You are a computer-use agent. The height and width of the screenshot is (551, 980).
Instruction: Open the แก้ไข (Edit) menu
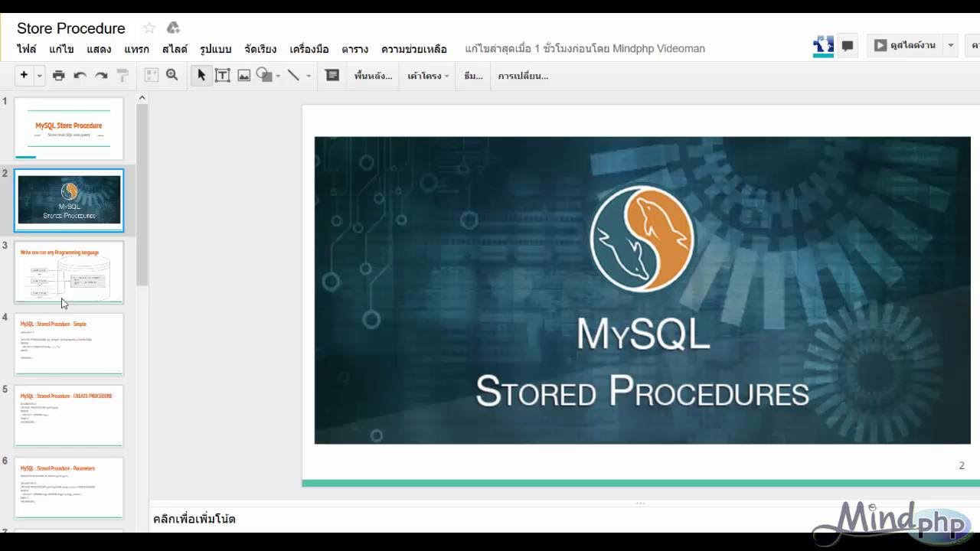(61, 49)
